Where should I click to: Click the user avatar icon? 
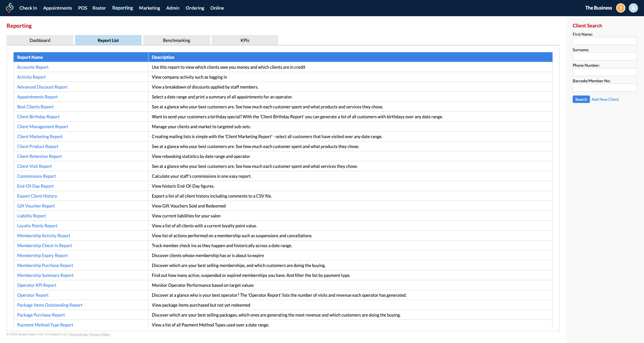[633, 8]
